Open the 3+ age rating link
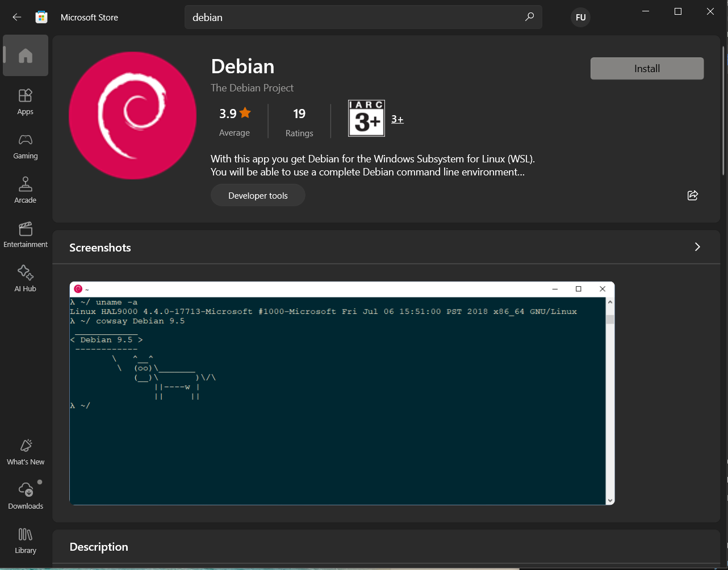 [x=398, y=119]
